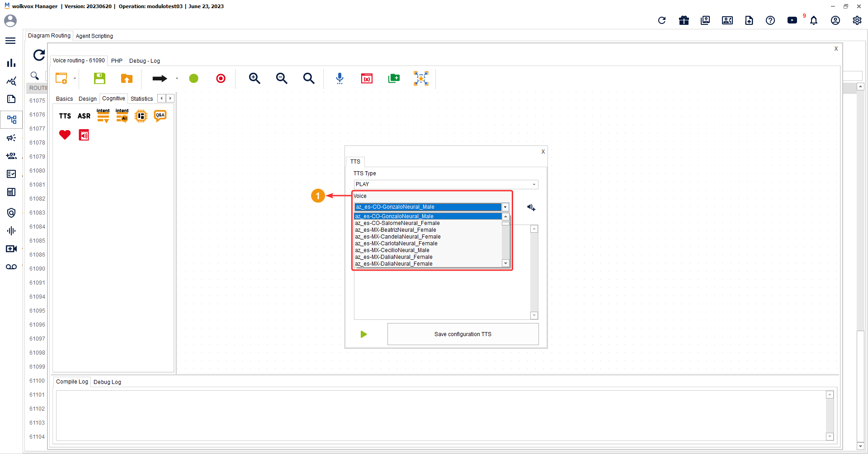Choose az_es-MX-CarlotaNeural_Female voice

click(428, 243)
